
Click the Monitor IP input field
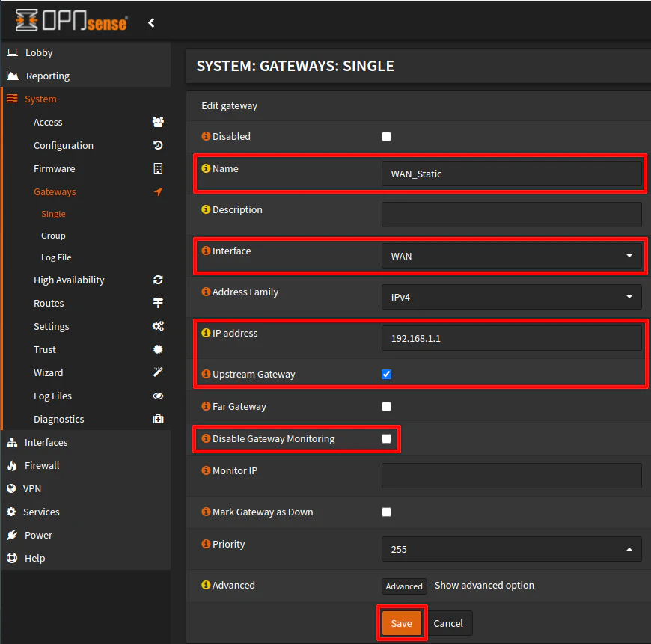tap(512, 476)
